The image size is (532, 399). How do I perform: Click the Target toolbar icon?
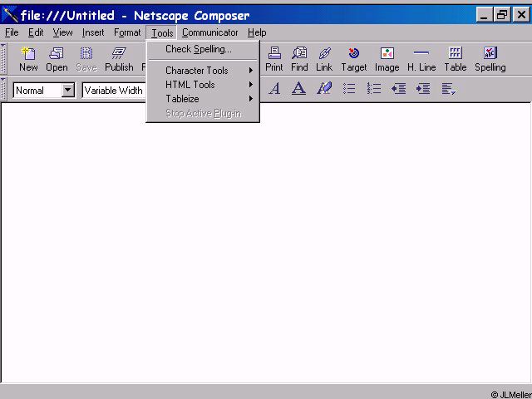point(354,59)
